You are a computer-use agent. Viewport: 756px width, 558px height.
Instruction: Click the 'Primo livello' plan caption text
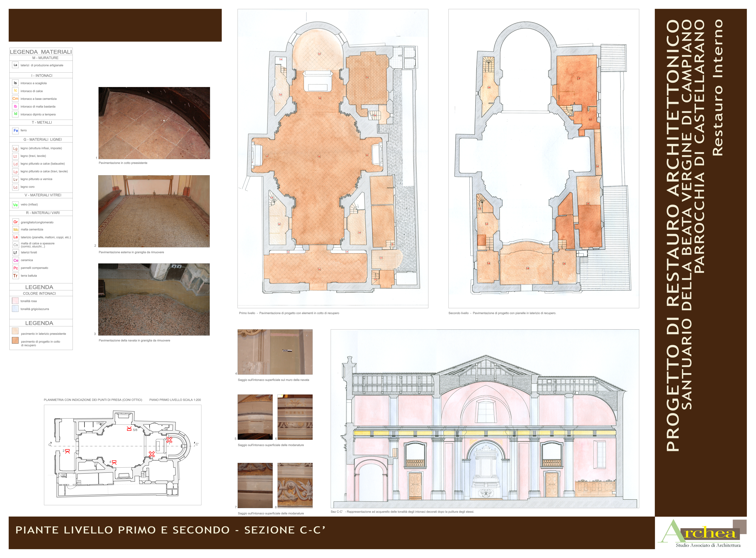[x=289, y=313]
